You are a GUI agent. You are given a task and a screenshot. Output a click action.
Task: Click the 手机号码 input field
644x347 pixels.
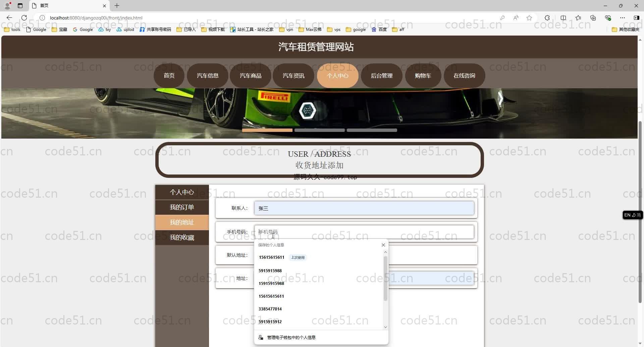364,232
